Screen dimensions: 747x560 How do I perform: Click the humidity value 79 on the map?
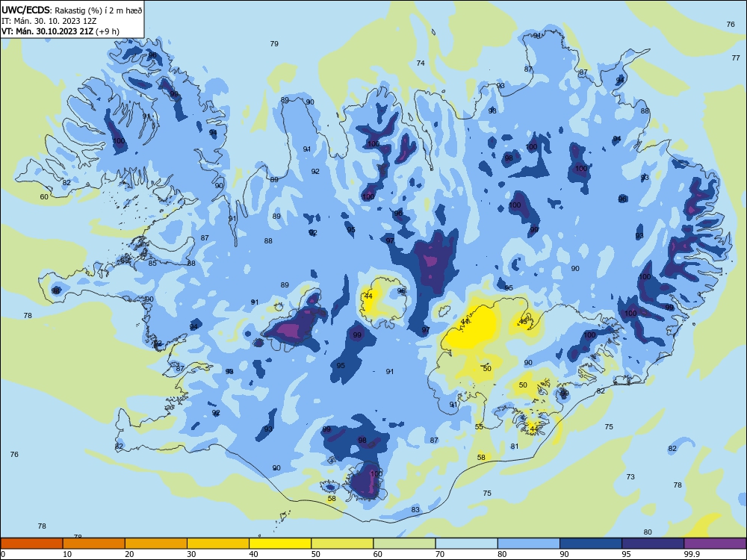(x=274, y=43)
